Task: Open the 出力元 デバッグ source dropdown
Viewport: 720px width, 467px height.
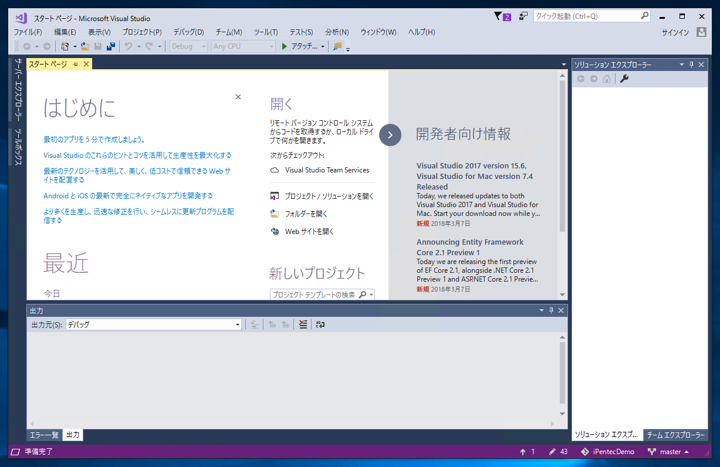Action: (154, 325)
